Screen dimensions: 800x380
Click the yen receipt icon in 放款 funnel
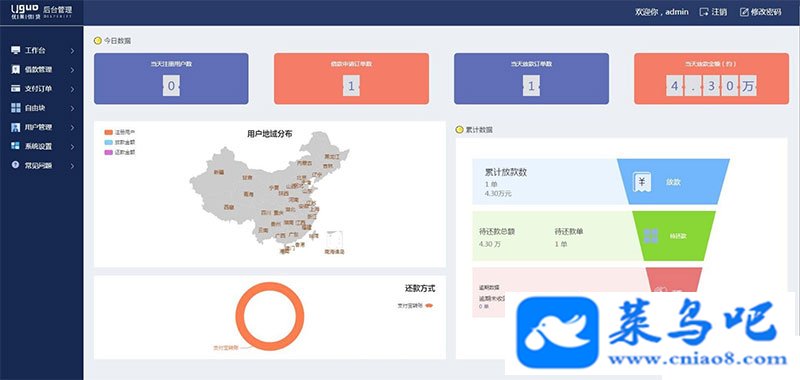point(642,182)
